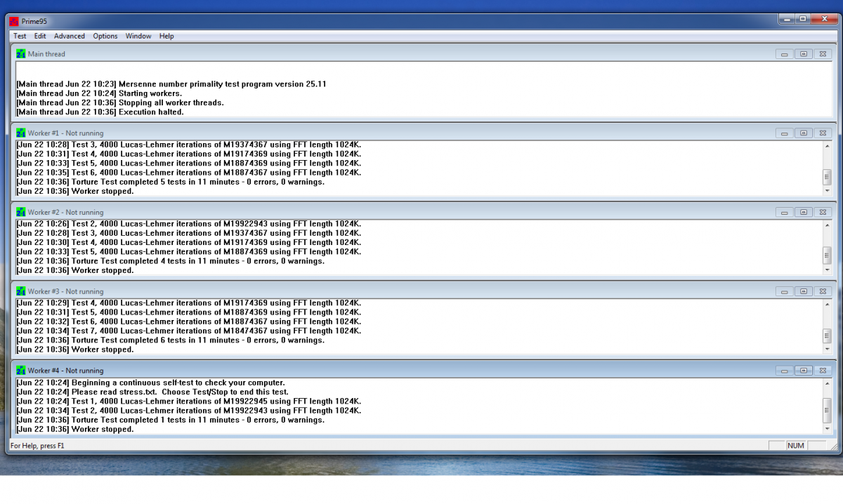Minimize the Worker #2 child window
Image resolution: width=843 pixels, height=504 pixels.
(x=785, y=212)
